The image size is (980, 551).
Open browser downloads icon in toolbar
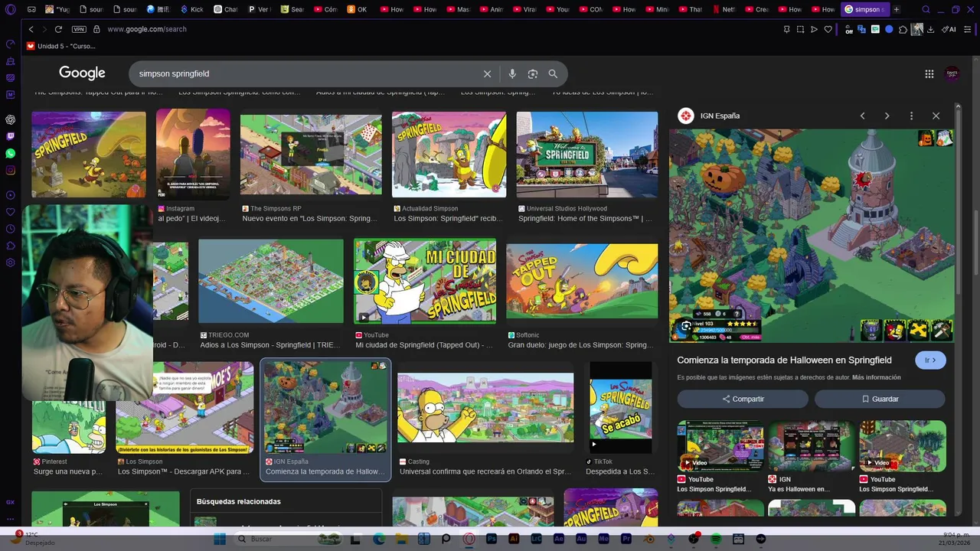pos(930,29)
